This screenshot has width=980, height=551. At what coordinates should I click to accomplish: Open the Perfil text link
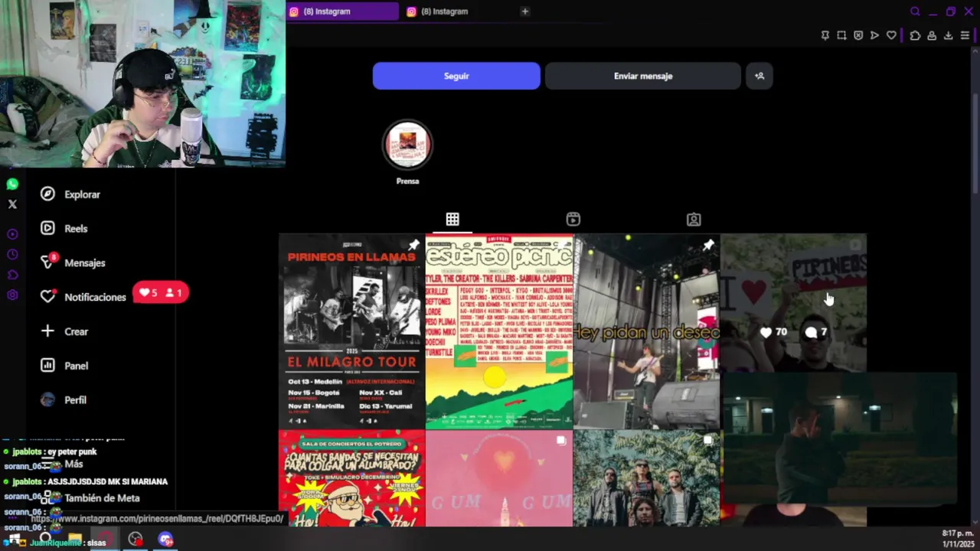pyautogui.click(x=75, y=399)
